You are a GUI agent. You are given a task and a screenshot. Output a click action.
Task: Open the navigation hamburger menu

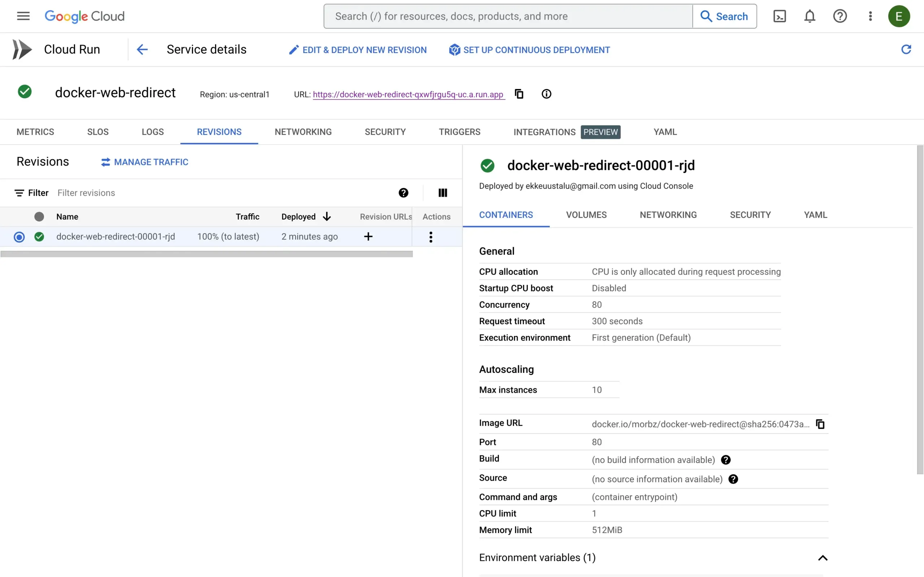click(x=23, y=16)
